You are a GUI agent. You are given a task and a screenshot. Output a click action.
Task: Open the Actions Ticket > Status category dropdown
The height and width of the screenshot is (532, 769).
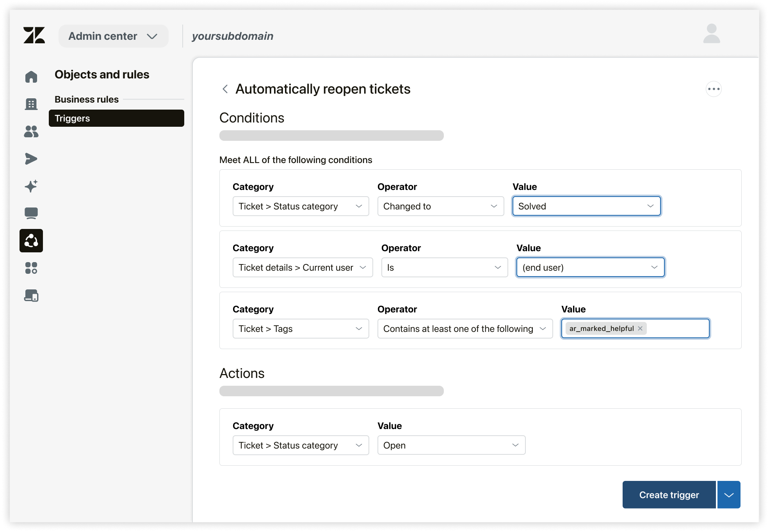click(301, 445)
